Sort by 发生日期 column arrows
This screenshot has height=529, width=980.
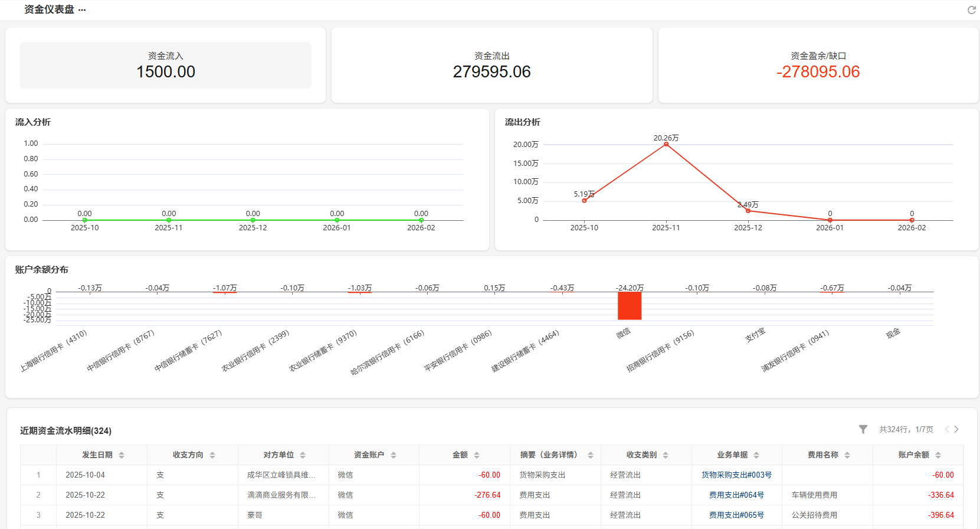pyautogui.click(x=122, y=455)
